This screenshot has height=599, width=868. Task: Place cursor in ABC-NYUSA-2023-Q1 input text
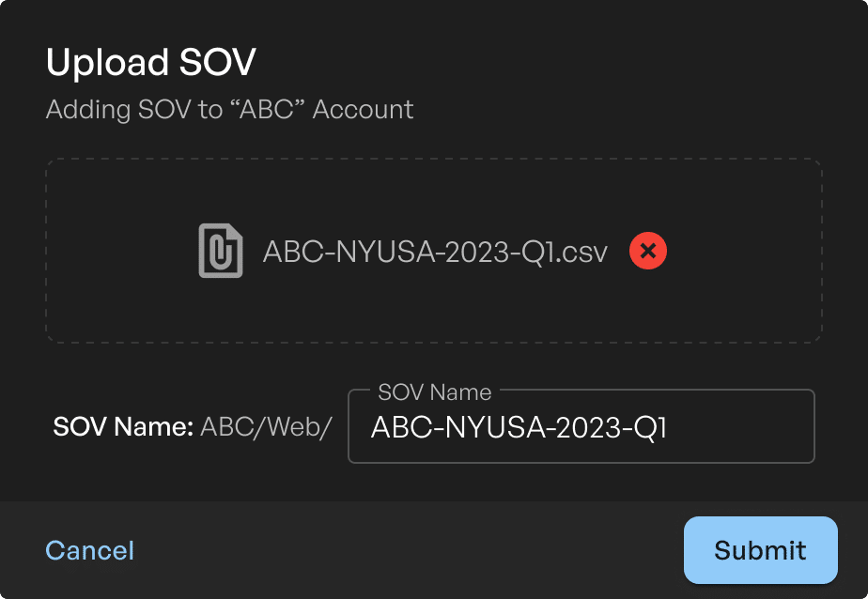point(519,427)
